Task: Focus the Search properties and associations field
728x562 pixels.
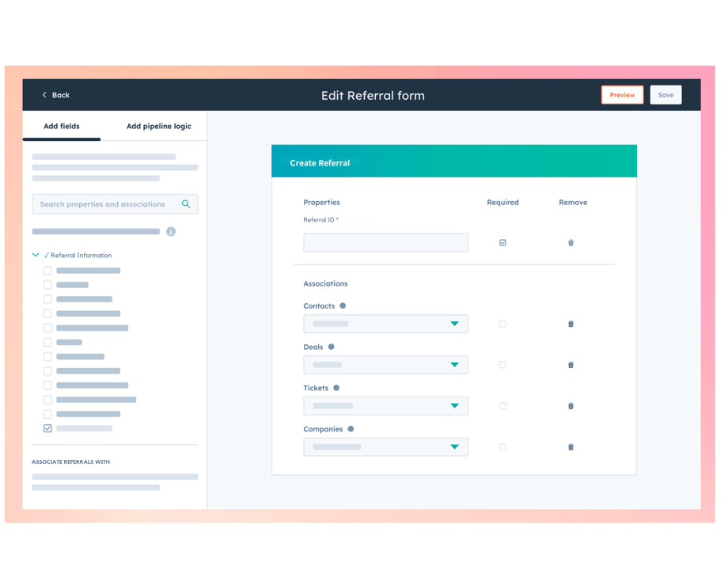Action: point(115,204)
